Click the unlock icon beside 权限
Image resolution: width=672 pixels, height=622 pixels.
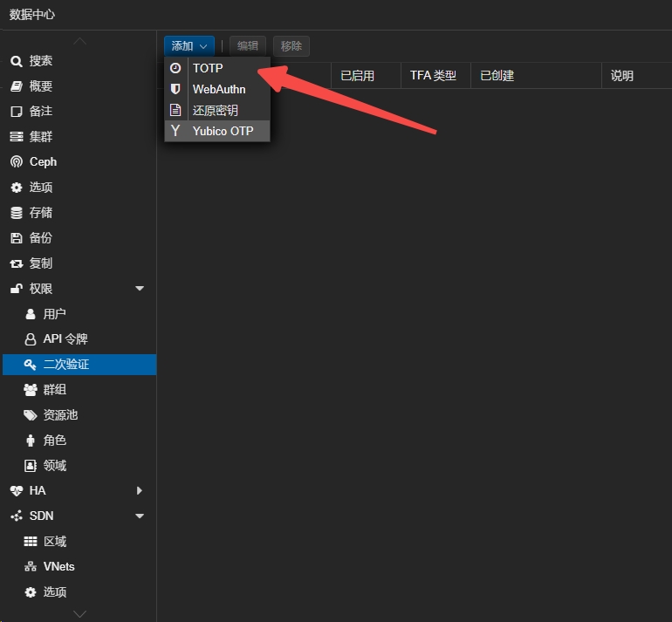[x=17, y=289]
